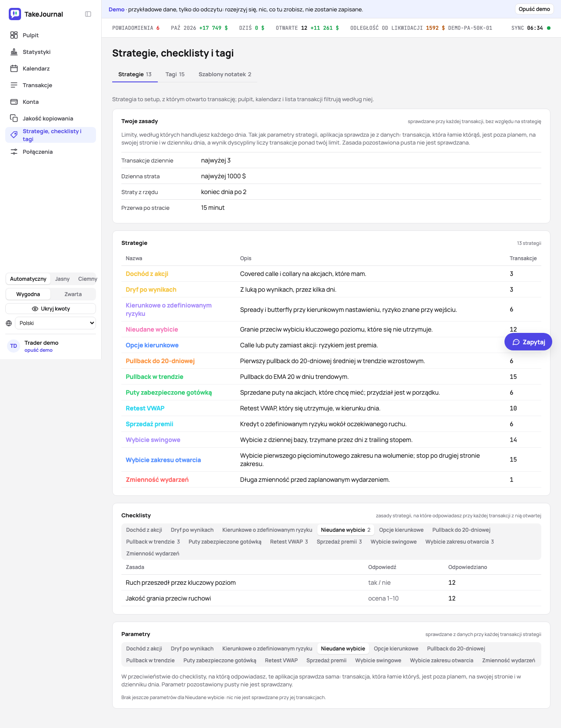Open the Polski language dropdown

click(56, 323)
